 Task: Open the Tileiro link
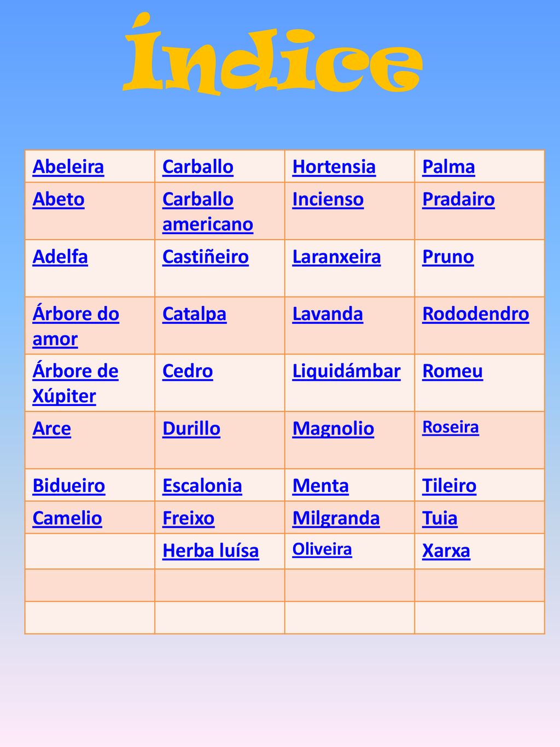(449, 485)
